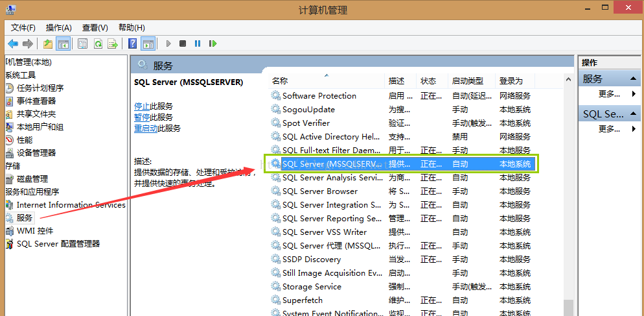Toggle the Show/Hide Console Tree button

tap(63, 43)
